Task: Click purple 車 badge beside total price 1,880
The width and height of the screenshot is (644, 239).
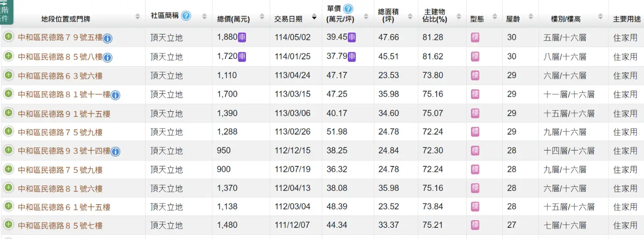Action: 242,37
